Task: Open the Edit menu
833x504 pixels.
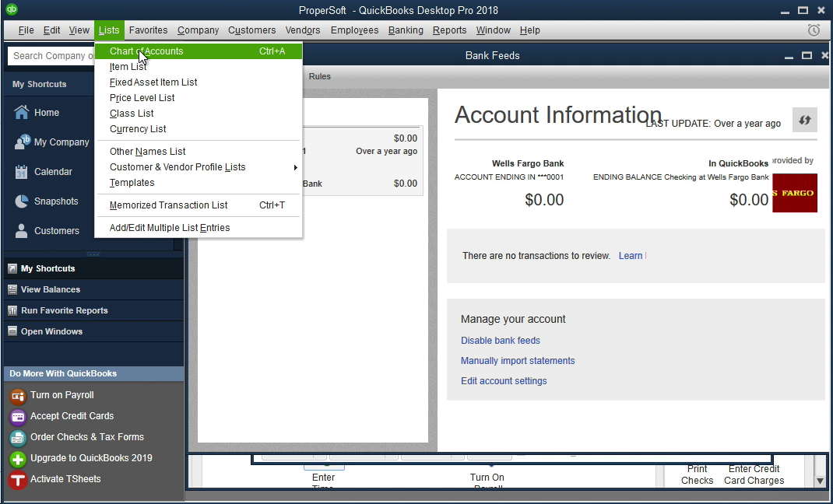Action: [51, 30]
